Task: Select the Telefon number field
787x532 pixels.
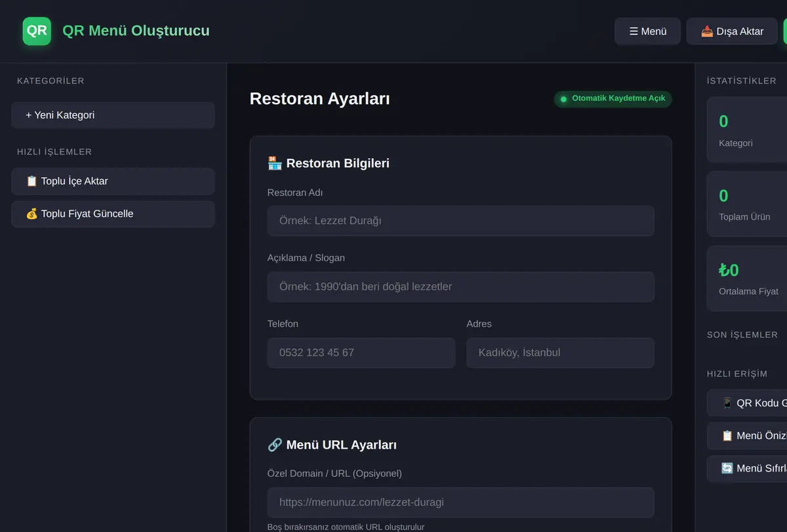Action: click(361, 353)
